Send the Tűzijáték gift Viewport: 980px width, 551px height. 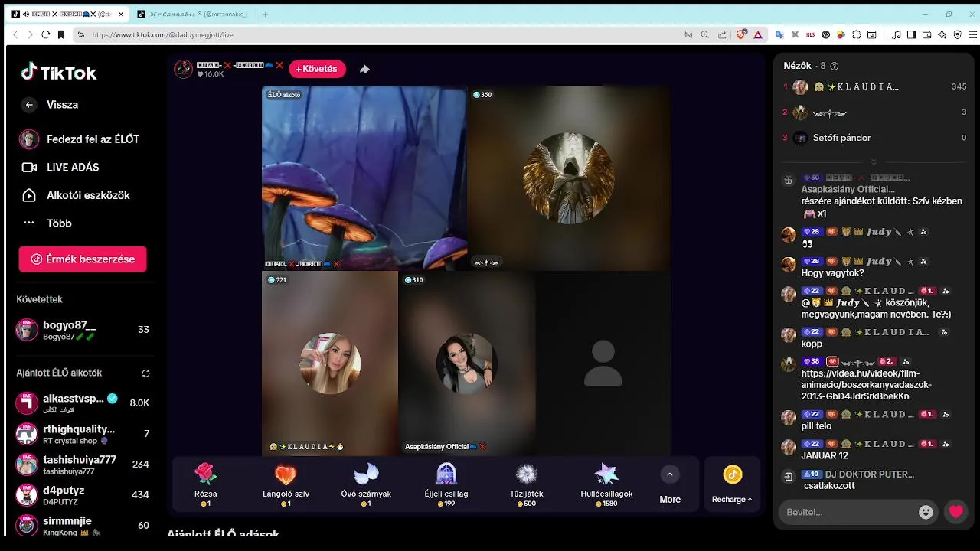[527, 484]
